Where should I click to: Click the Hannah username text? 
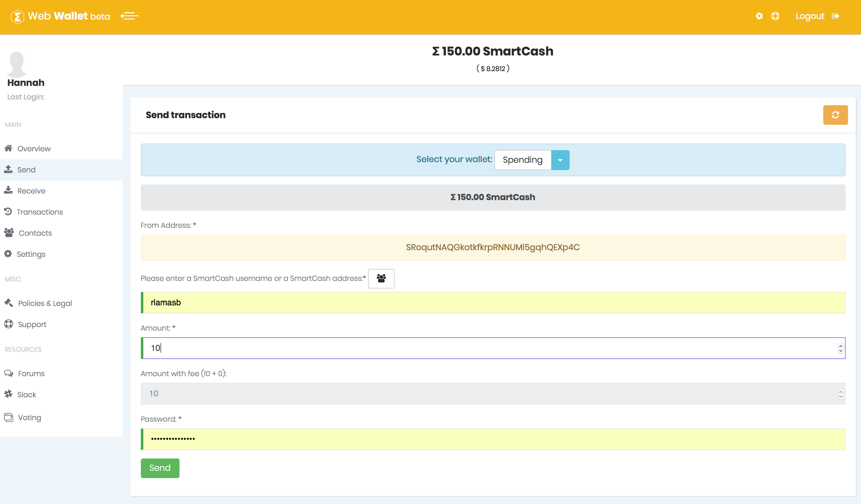coord(26,83)
